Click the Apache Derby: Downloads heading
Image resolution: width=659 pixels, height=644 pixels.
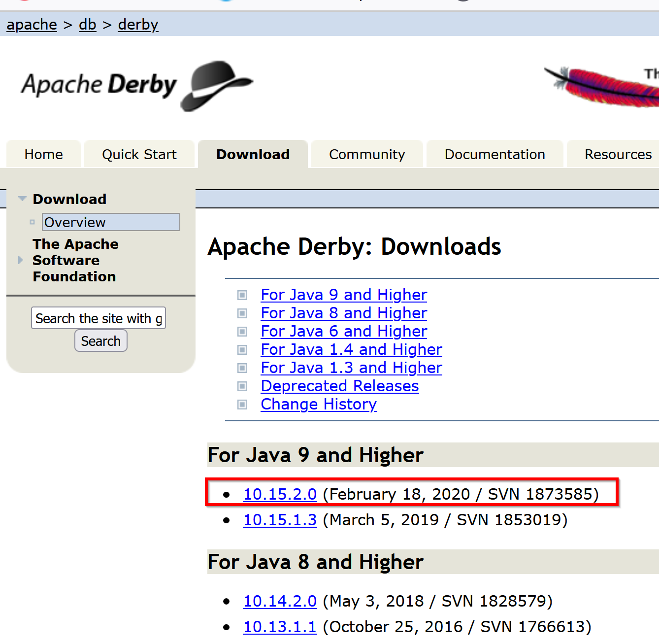354,246
